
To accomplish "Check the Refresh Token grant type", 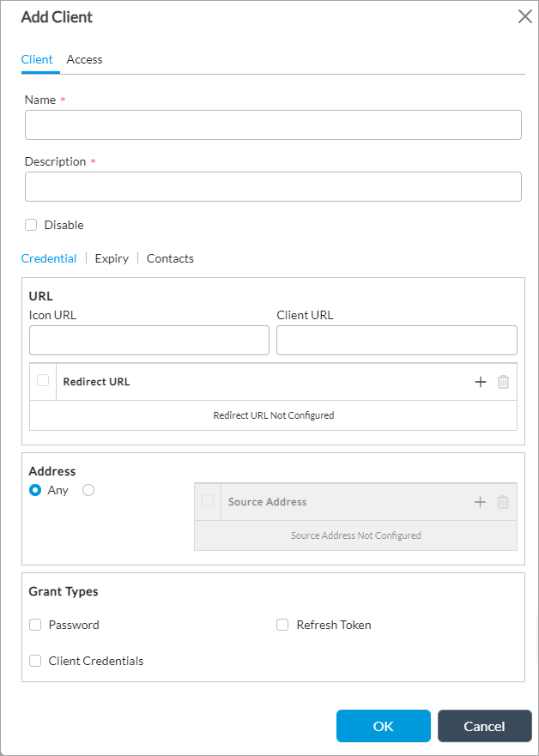I will [282, 625].
